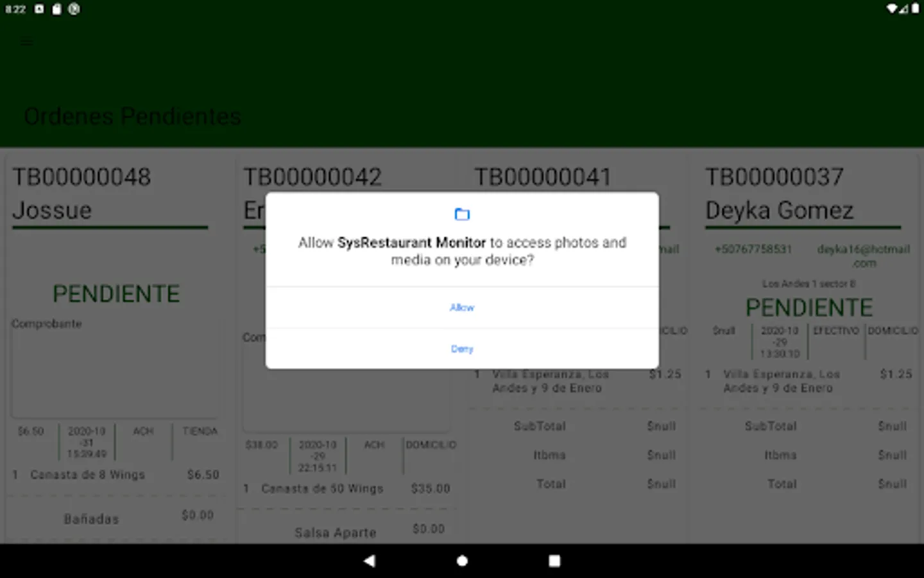Click TIENDA delivery type on Jossue's order
Viewport: 924px width, 578px height.
[200, 431]
